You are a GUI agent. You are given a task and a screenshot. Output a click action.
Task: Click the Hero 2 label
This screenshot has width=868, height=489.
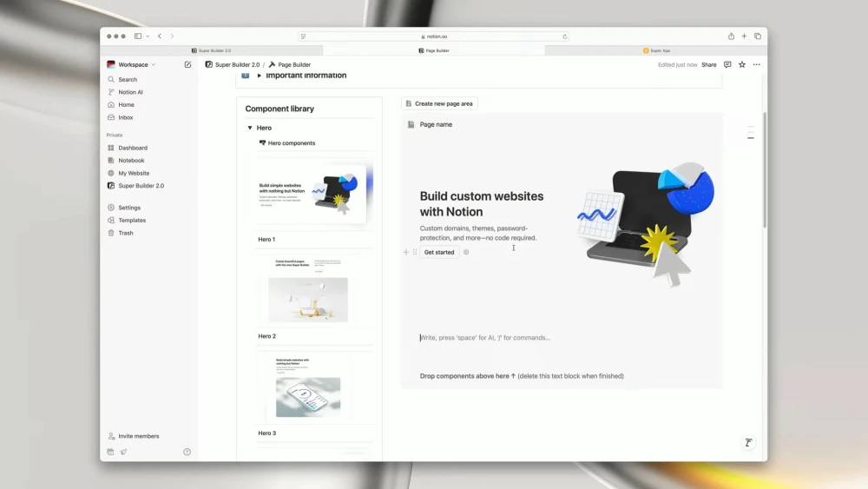pos(266,336)
